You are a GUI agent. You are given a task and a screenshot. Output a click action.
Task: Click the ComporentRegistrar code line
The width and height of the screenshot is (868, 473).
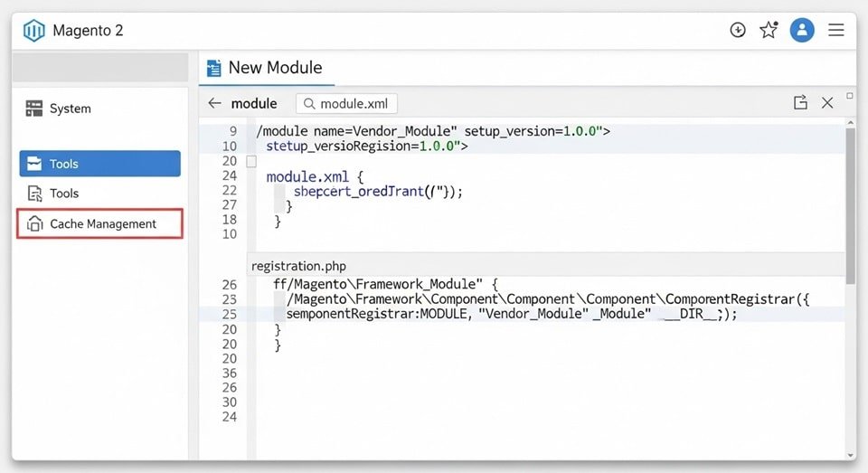[548, 299]
